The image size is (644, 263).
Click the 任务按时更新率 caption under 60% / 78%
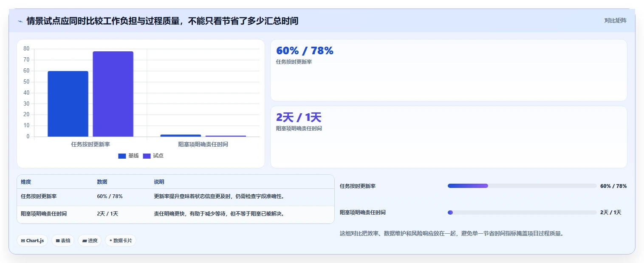(x=294, y=62)
